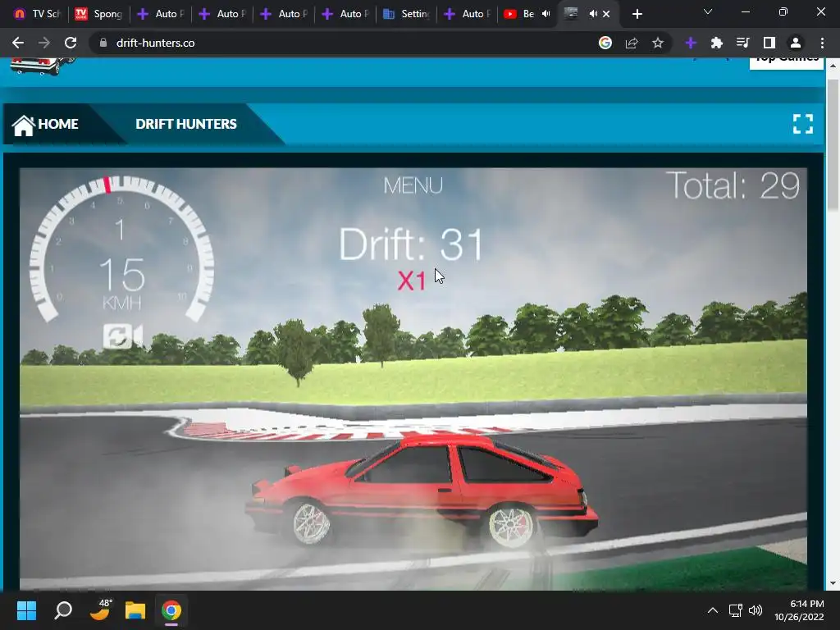Focus the address bar showing drift-hunters.co
This screenshot has width=840, height=630.
(x=343, y=43)
